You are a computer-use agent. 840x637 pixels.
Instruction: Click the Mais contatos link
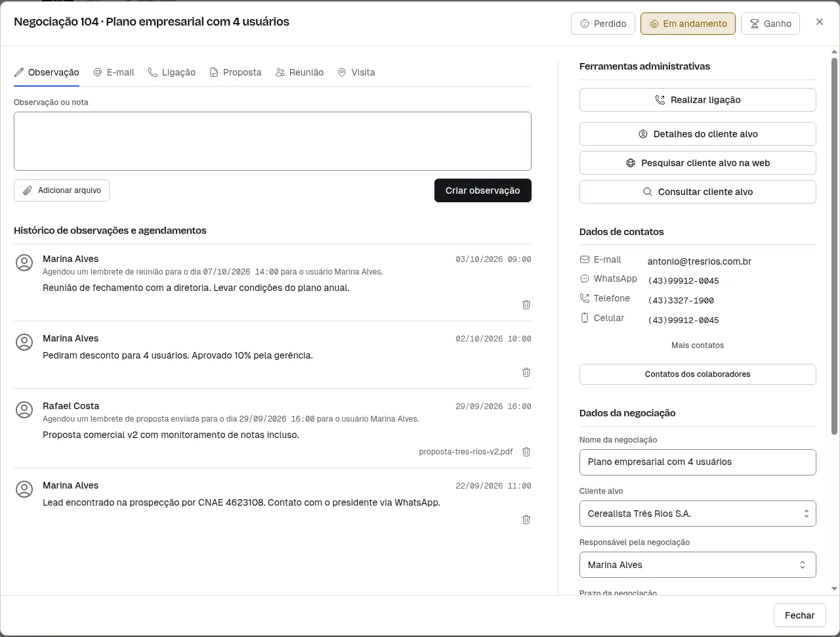pyautogui.click(x=698, y=345)
